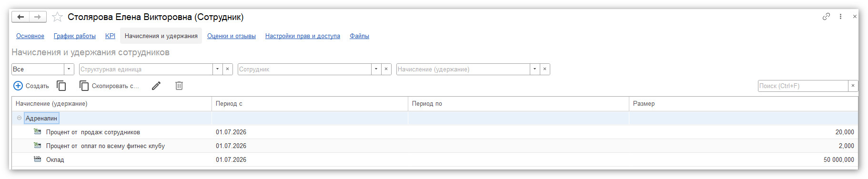The width and height of the screenshot is (868, 179).
Task: Open the Настройки прав и доступа link
Action: pyautogui.click(x=303, y=36)
